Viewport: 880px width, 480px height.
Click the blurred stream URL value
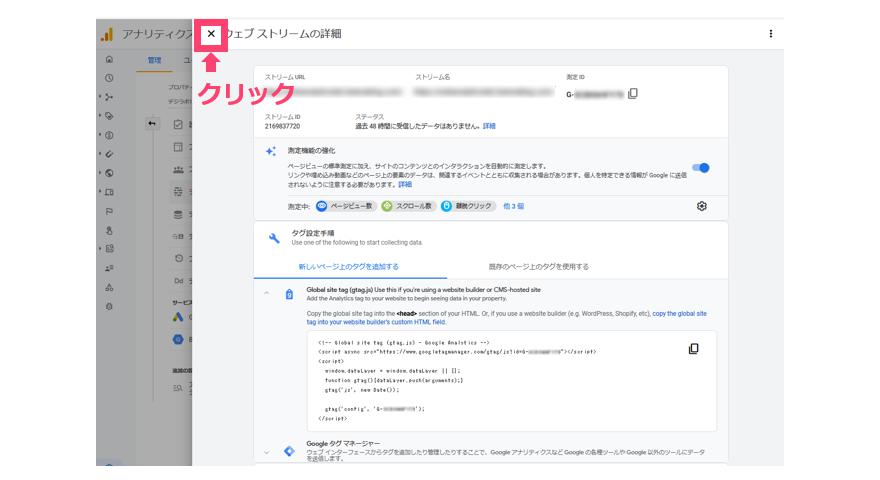333,92
